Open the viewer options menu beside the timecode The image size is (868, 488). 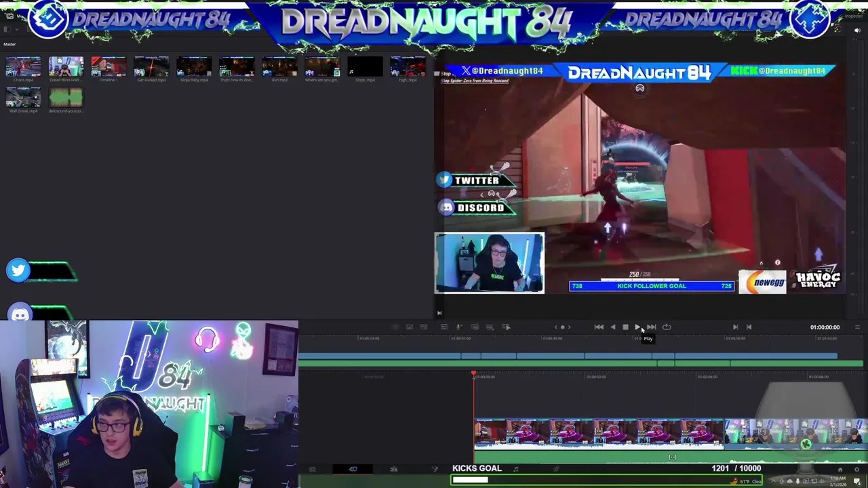tap(857, 327)
